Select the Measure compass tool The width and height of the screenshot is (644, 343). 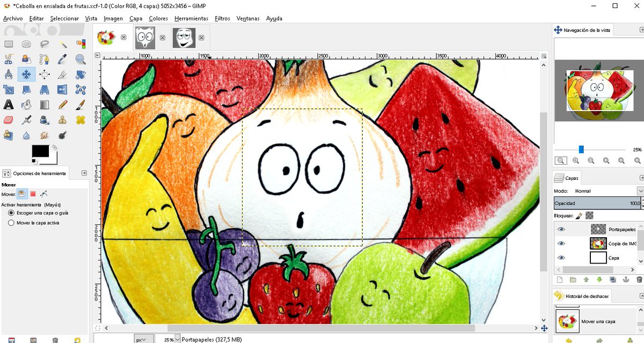click(9, 74)
